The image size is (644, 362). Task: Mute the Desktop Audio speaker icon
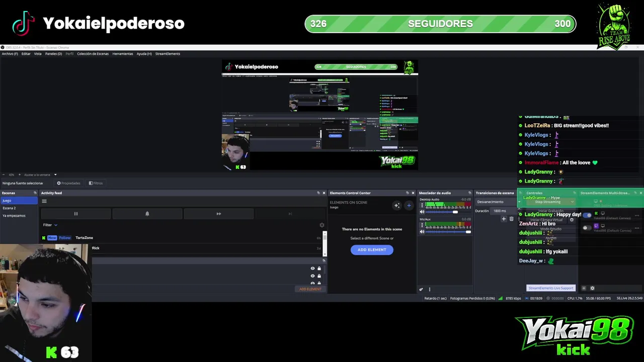[x=422, y=212]
